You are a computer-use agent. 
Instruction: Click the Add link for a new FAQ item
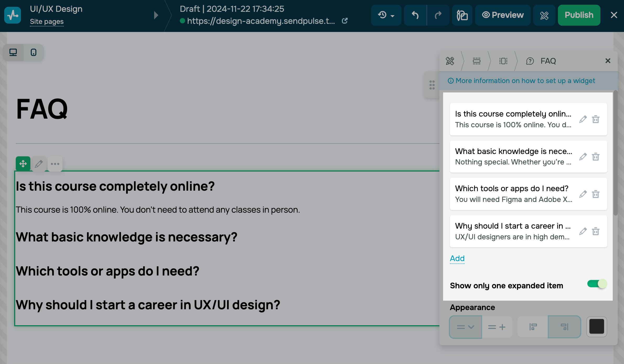click(x=457, y=258)
